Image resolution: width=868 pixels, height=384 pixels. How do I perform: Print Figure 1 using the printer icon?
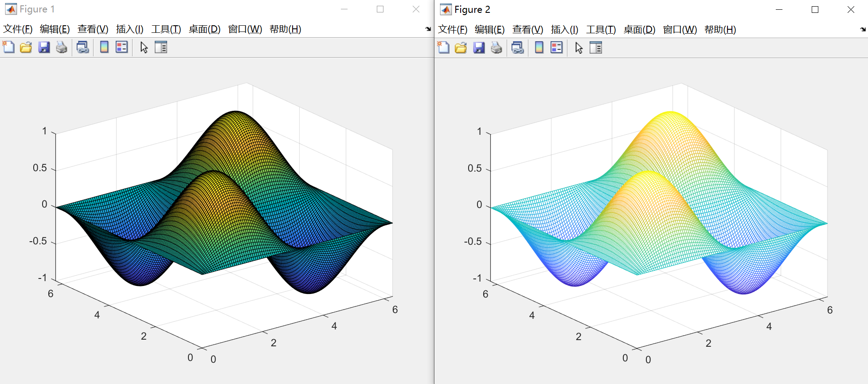[x=62, y=47]
